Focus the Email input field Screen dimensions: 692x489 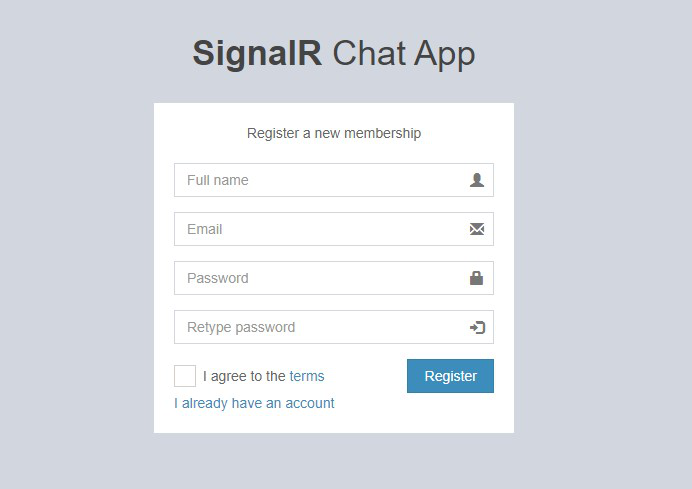point(334,229)
